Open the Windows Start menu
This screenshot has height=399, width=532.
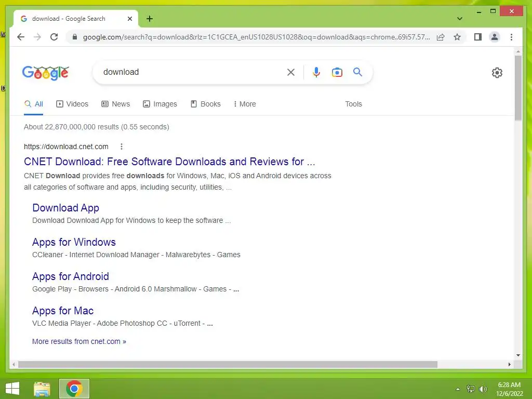(12, 389)
